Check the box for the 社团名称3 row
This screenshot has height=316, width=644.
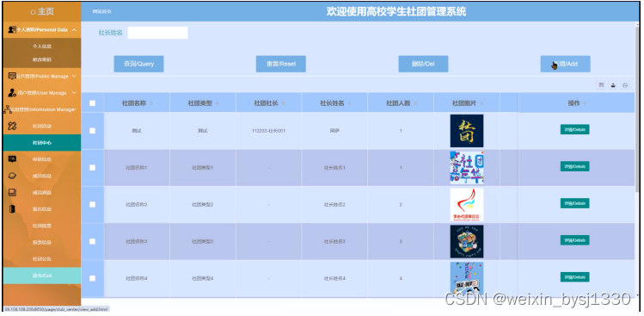(92, 241)
